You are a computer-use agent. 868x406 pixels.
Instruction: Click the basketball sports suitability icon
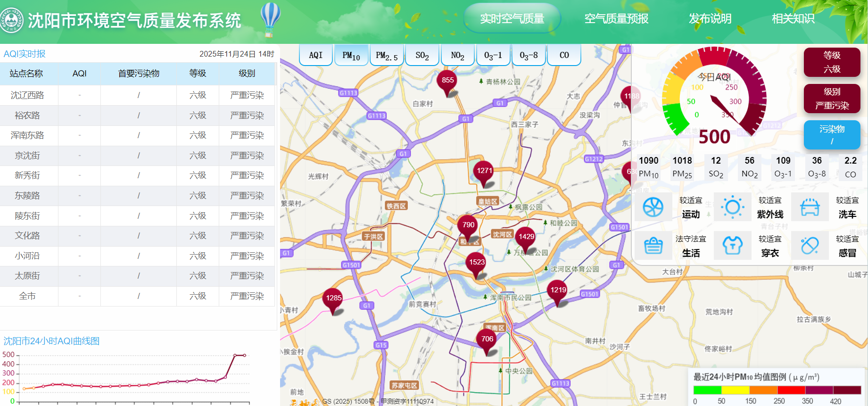pos(653,207)
